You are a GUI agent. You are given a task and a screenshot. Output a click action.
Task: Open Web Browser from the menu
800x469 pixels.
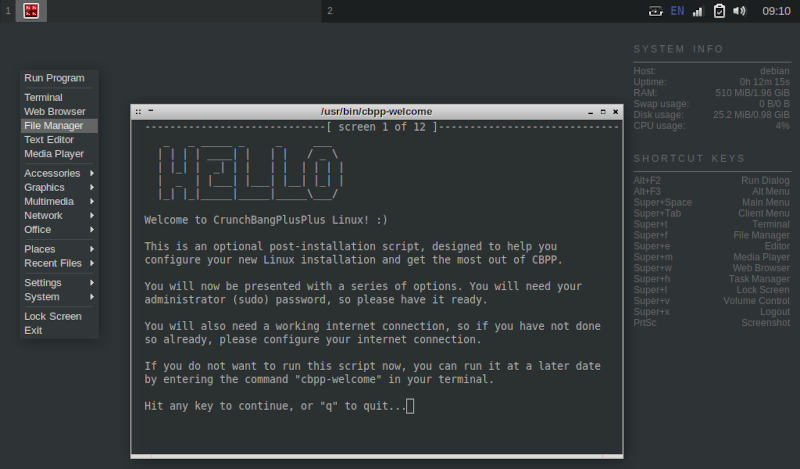(59, 111)
